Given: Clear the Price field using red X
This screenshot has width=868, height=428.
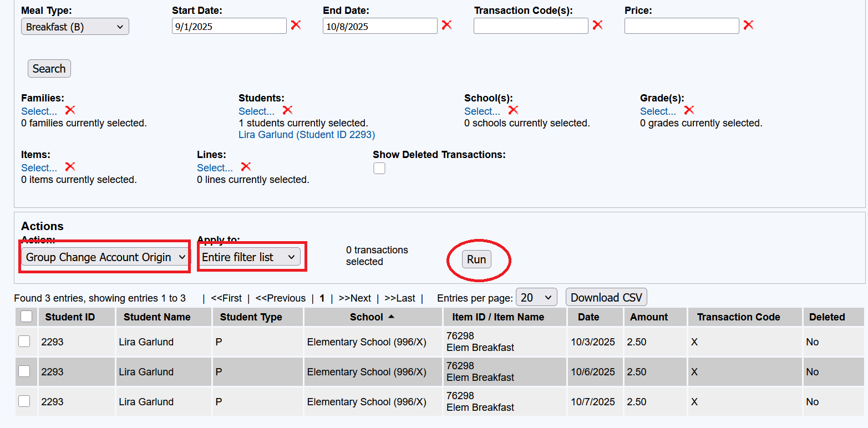Looking at the screenshot, I should pyautogui.click(x=748, y=25).
